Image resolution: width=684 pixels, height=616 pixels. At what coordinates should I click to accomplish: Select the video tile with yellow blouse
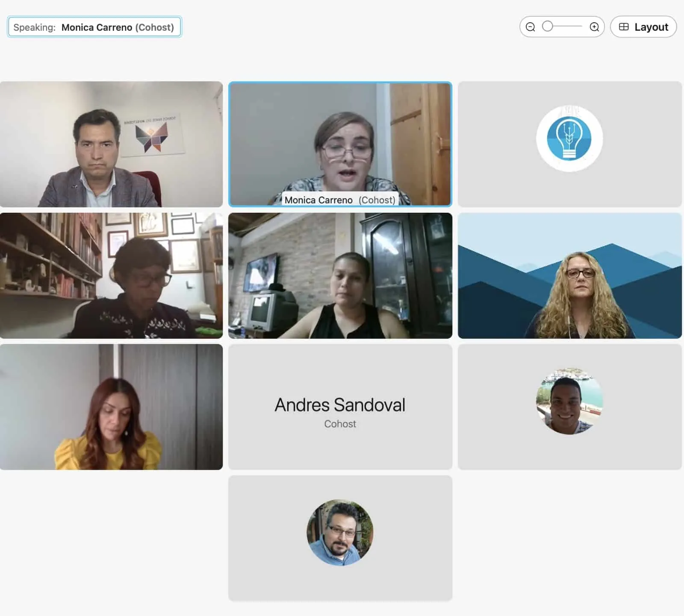click(x=111, y=407)
